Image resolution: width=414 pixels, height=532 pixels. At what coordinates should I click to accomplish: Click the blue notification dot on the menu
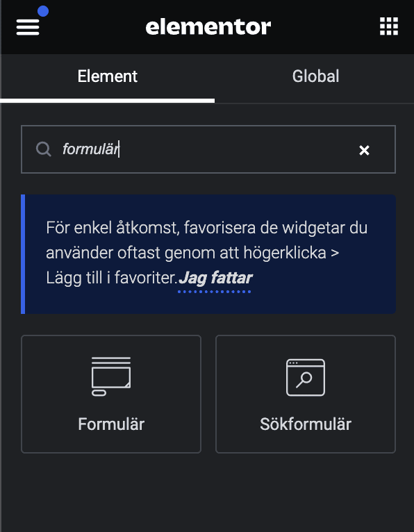43,11
